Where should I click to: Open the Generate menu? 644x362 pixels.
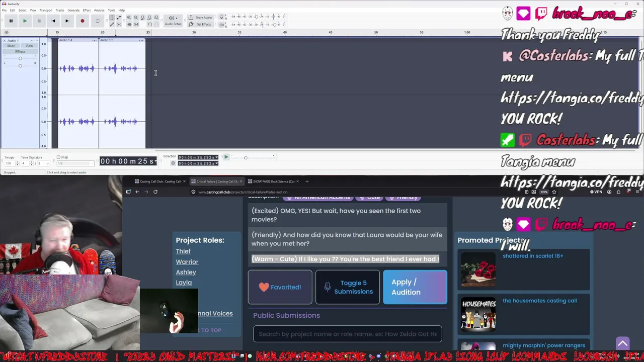[x=73, y=10]
